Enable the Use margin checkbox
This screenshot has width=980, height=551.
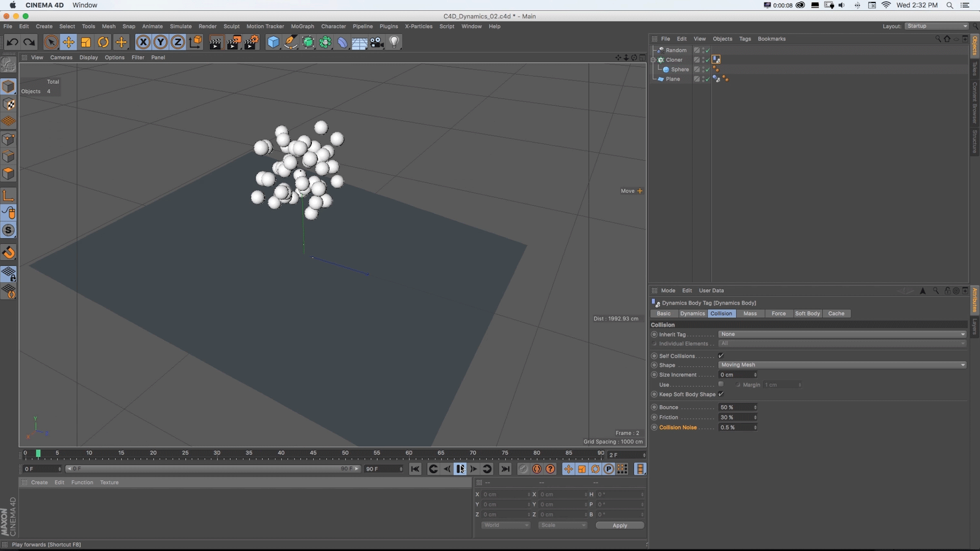click(721, 384)
